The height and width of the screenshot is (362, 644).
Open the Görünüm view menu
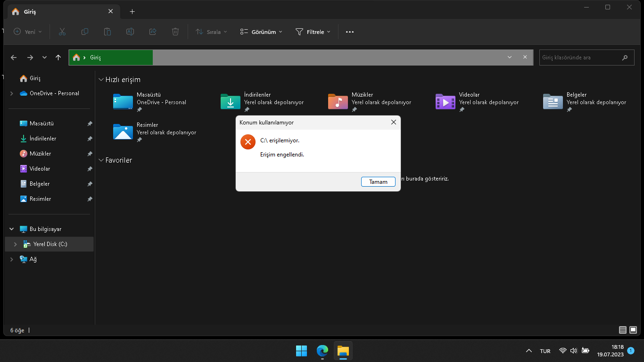(x=261, y=32)
